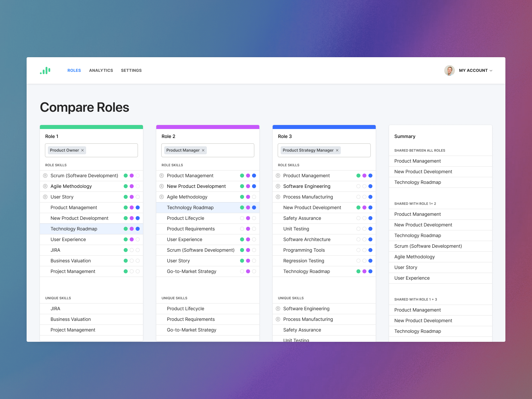
Task: Toggle the purple dot for User Experience in Role 2
Action: click(x=248, y=239)
